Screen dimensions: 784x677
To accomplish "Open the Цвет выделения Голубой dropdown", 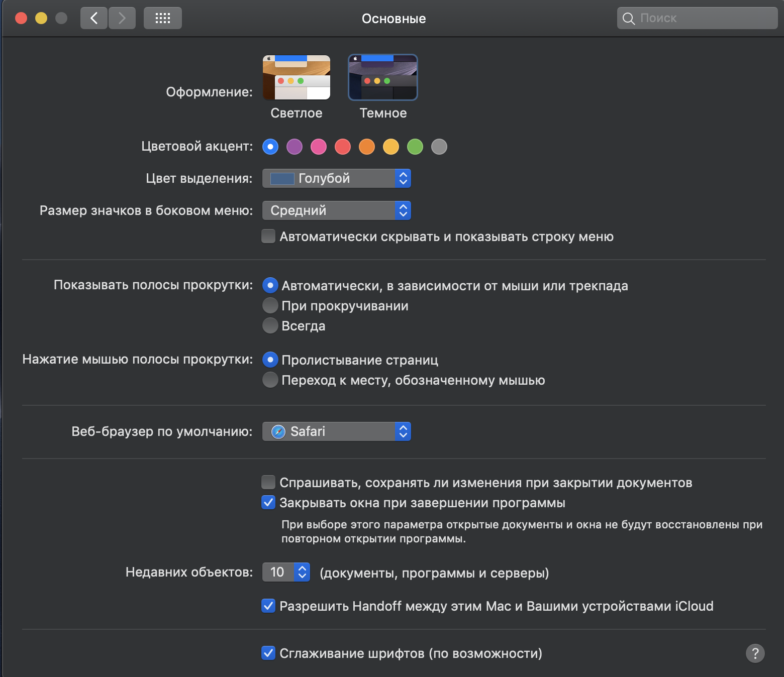I will point(337,178).
